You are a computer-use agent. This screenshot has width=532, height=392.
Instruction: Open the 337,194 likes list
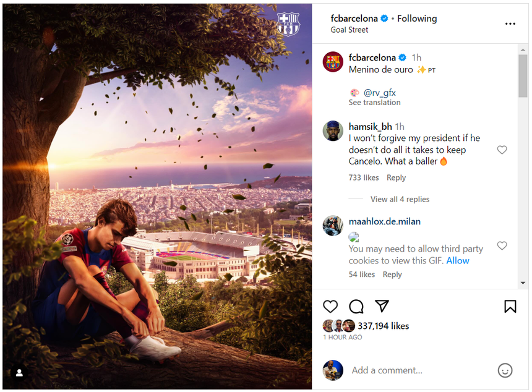[x=383, y=326]
